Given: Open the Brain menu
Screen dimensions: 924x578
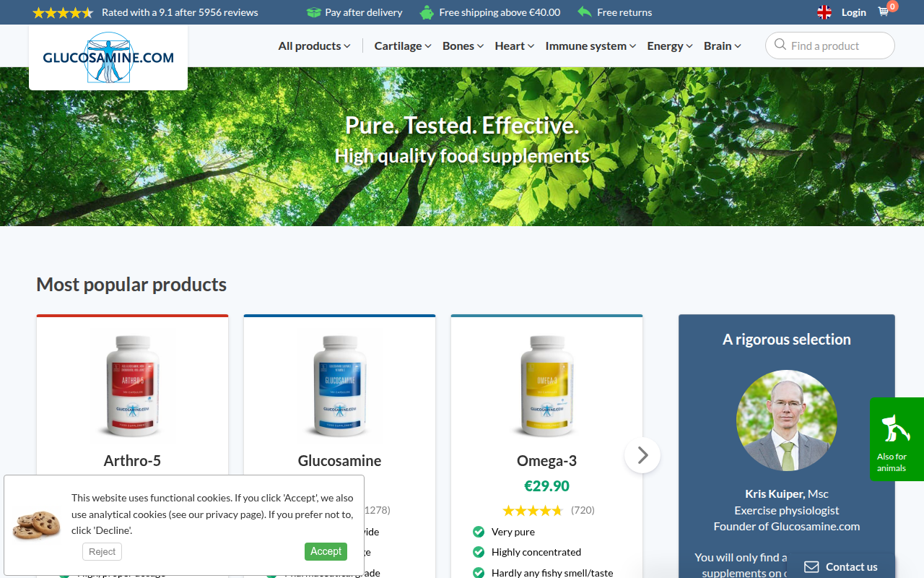Looking at the screenshot, I should pos(723,46).
